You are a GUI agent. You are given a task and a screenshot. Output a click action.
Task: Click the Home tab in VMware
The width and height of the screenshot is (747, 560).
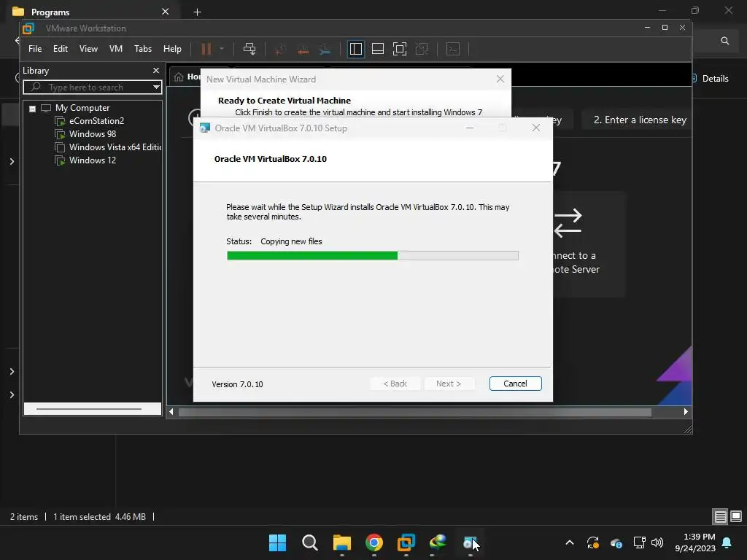click(x=187, y=77)
